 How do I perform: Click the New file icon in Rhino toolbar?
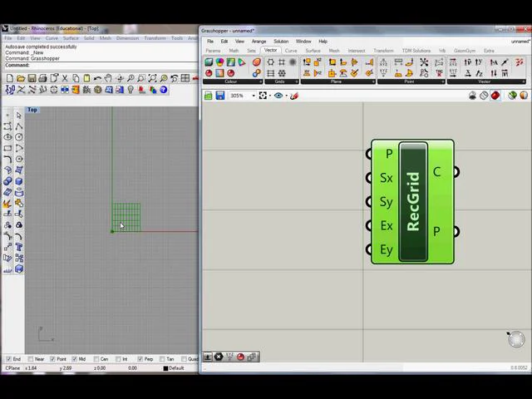click(10, 78)
